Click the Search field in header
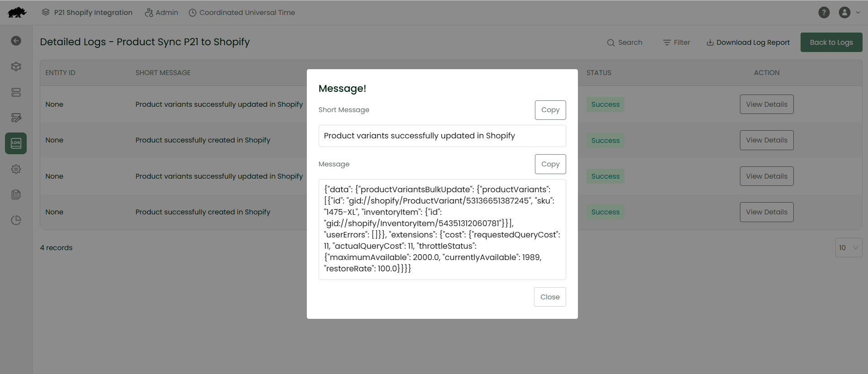Viewport: 868px width, 374px height. tap(625, 43)
